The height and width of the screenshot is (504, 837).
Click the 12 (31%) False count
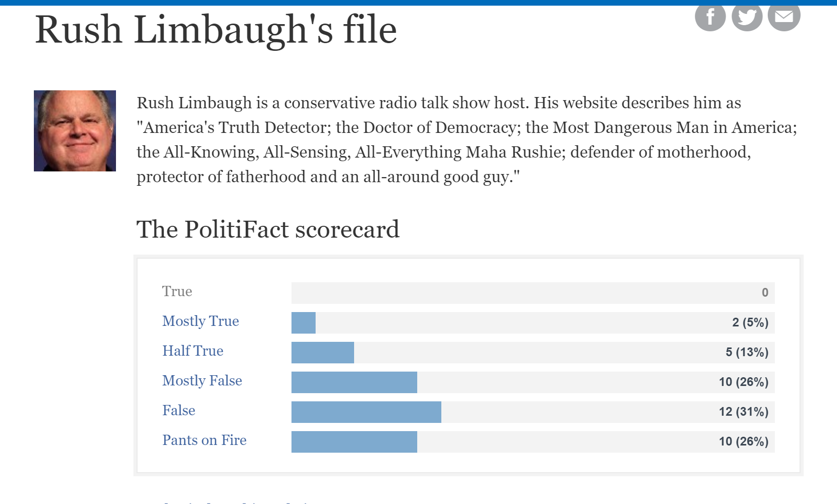click(744, 412)
